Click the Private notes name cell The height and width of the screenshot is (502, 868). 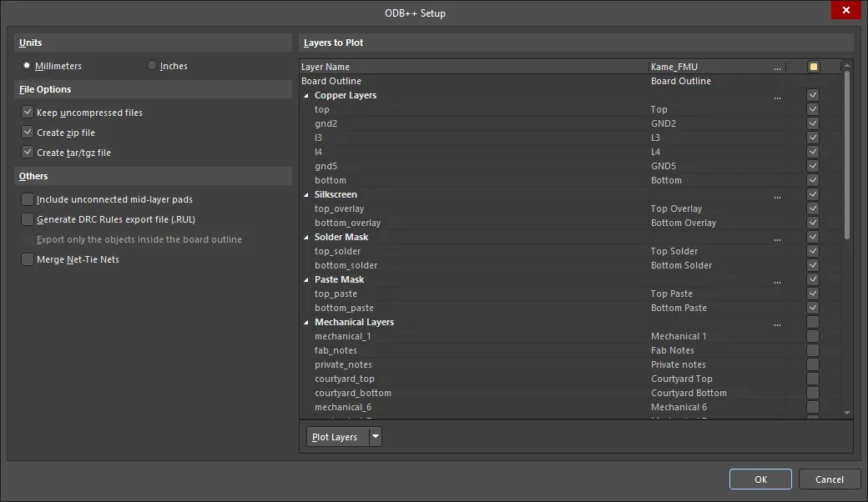point(679,365)
